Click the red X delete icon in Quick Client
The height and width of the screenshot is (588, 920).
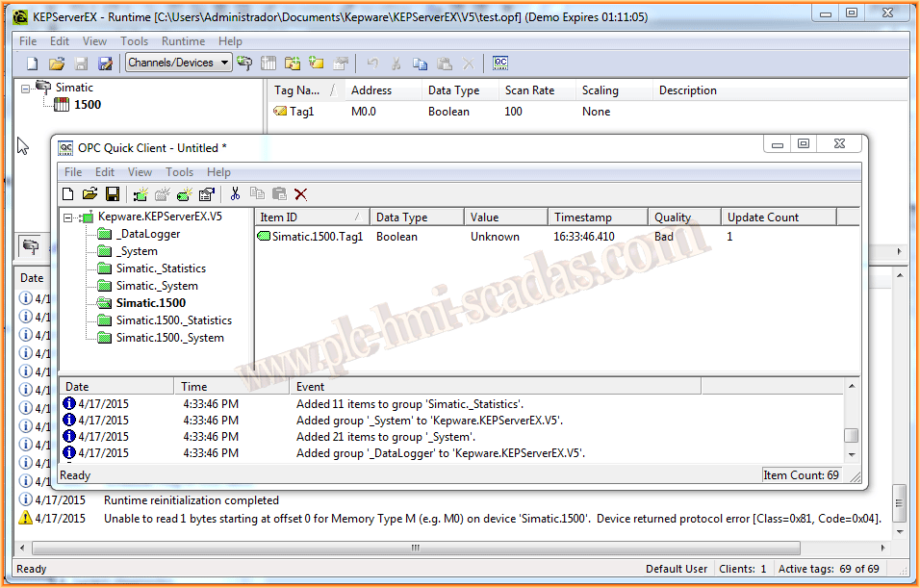tap(301, 194)
